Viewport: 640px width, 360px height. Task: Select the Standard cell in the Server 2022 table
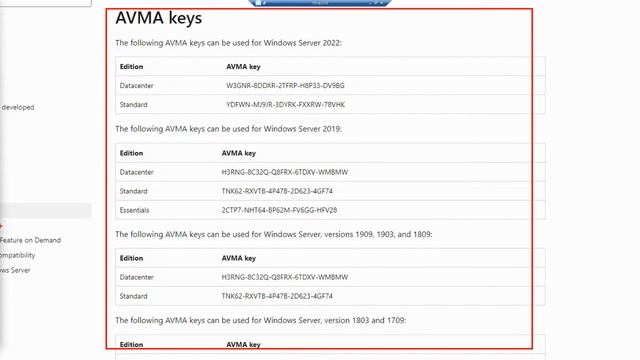coord(133,105)
